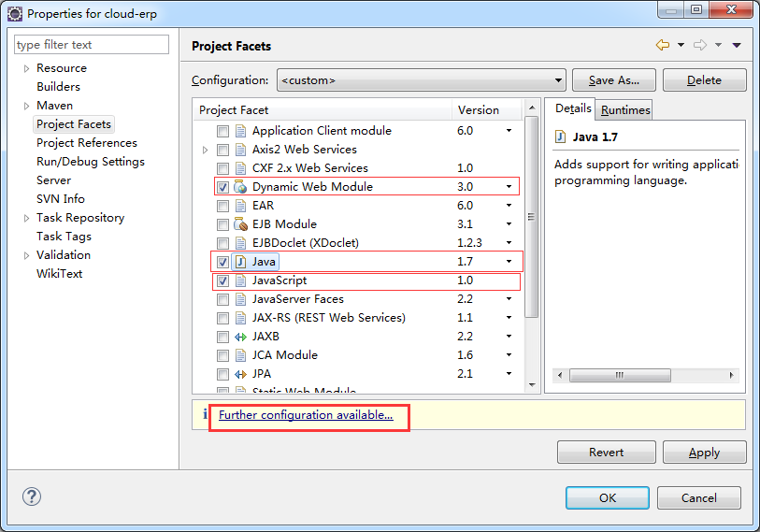Screen dimensions: 760x532
Task: Click the EJBDoclet facet document icon
Action: coord(240,243)
